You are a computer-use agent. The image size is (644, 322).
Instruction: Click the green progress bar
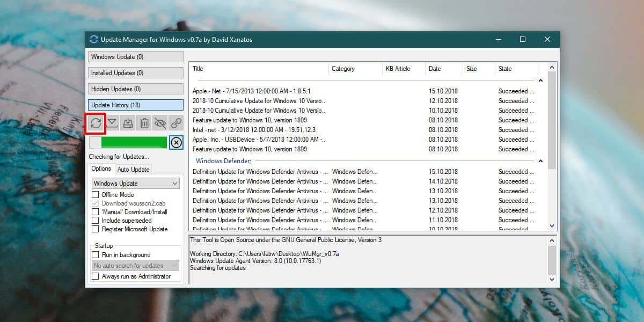click(x=128, y=143)
